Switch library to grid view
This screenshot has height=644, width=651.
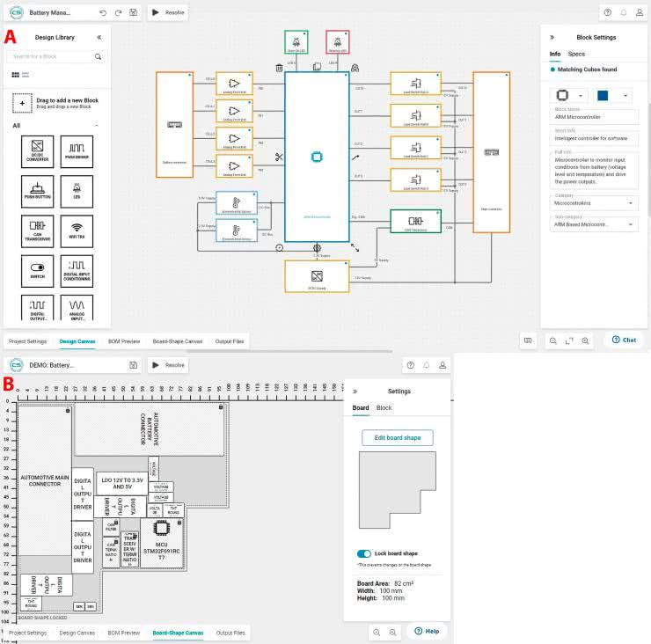[16, 76]
